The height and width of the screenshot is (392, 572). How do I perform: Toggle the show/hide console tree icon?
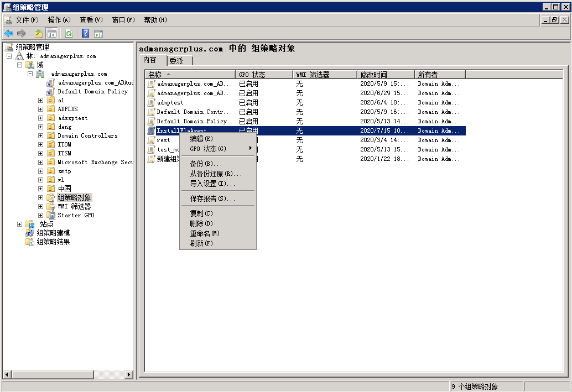(x=52, y=33)
